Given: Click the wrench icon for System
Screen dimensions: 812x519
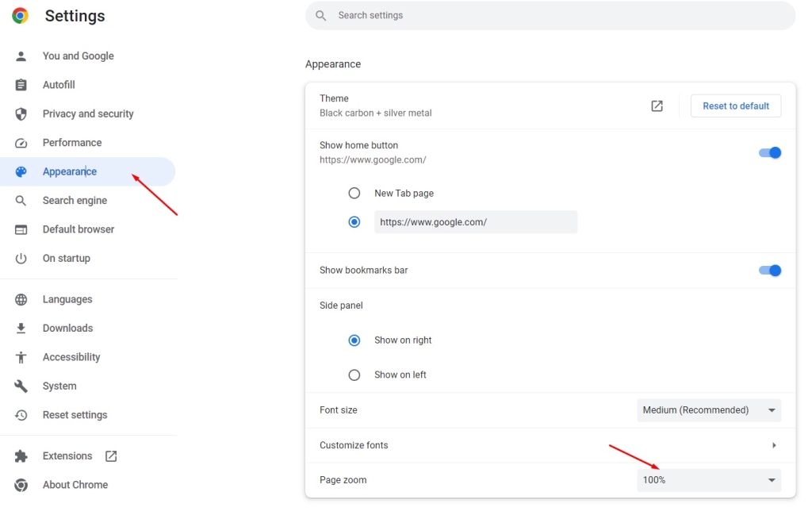Looking at the screenshot, I should [21, 386].
